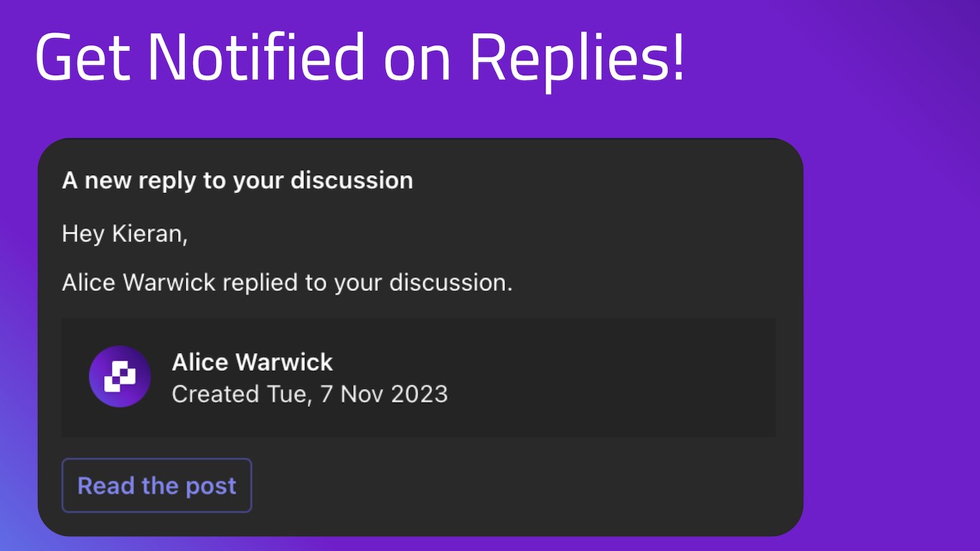Click the "Alice Warwick replied to your discussion." sentence
The image size is (980, 551).
287,283
